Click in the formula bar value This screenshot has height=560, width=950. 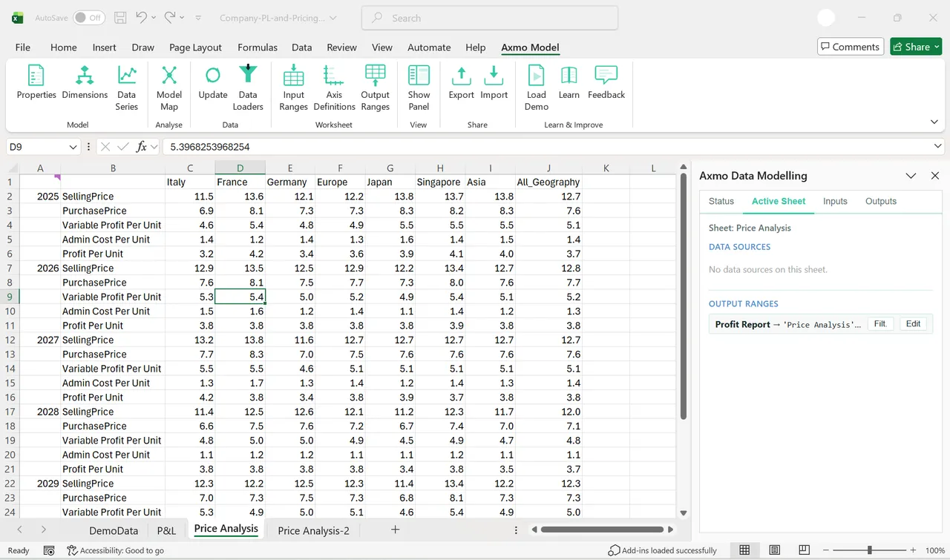[x=210, y=147]
